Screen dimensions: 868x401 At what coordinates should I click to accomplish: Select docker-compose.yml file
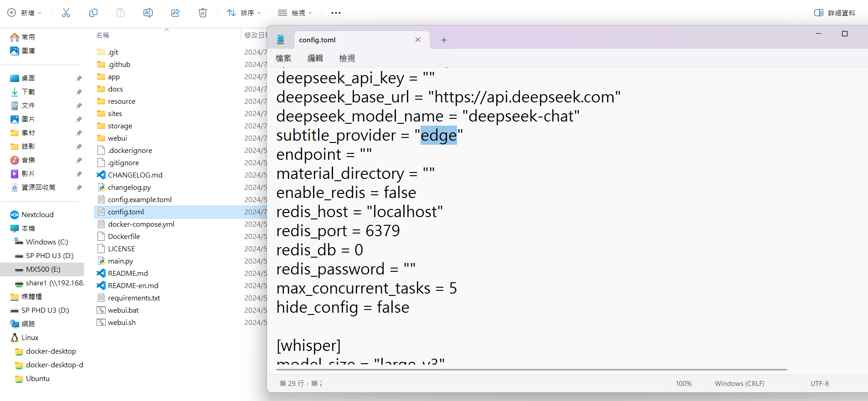click(136, 224)
